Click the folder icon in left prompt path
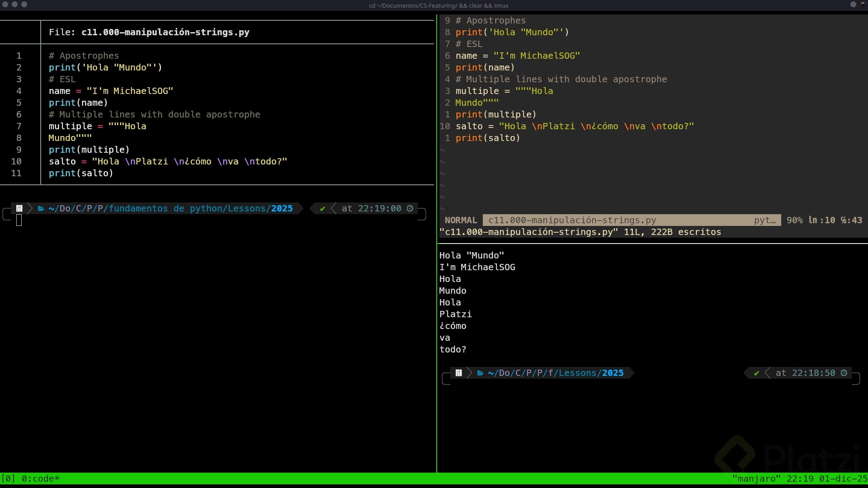Screen dimensions: 868x488 41,208
